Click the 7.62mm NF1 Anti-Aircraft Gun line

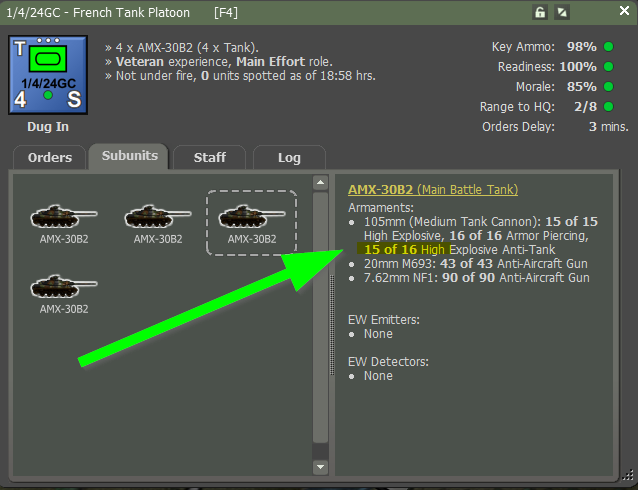point(477,278)
